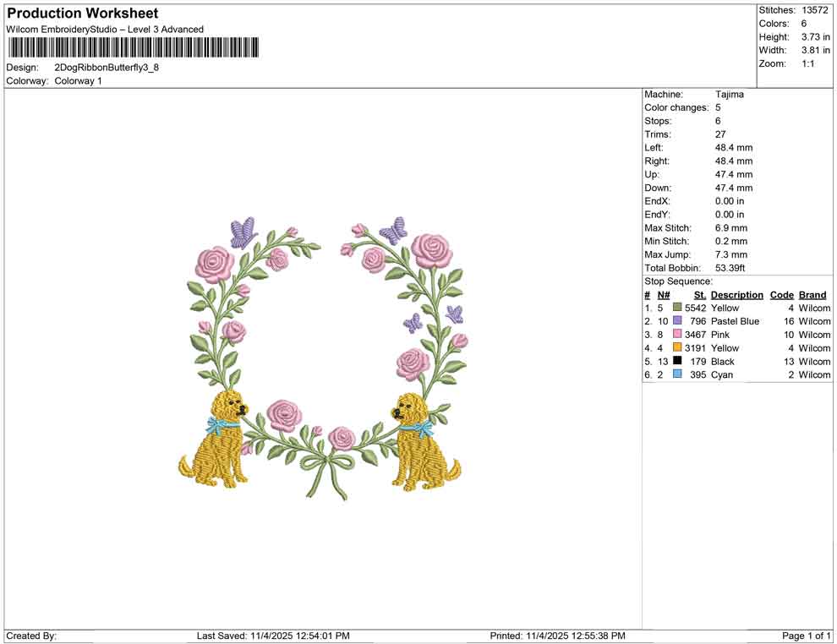This screenshot has height=644, width=837.
Task: Click the design name 2DogRibbonButterfly3_8
Action: point(107,67)
